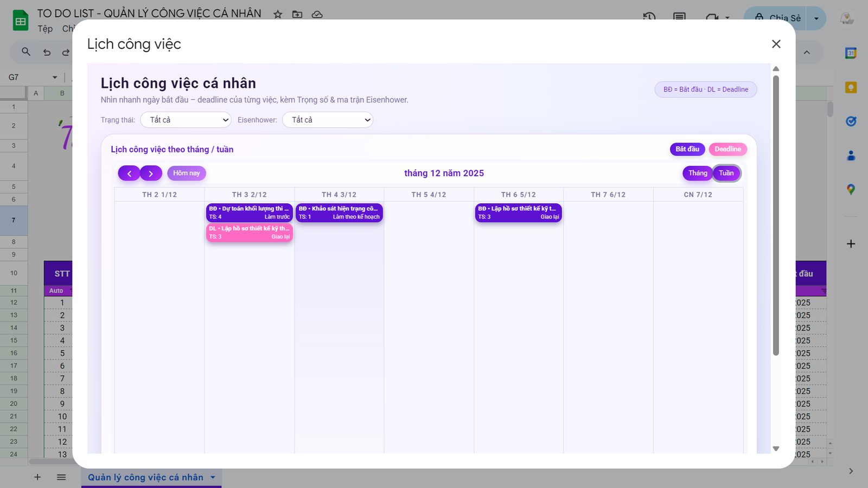Open the Google account avatar
The image size is (868, 488).
click(x=847, y=18)
